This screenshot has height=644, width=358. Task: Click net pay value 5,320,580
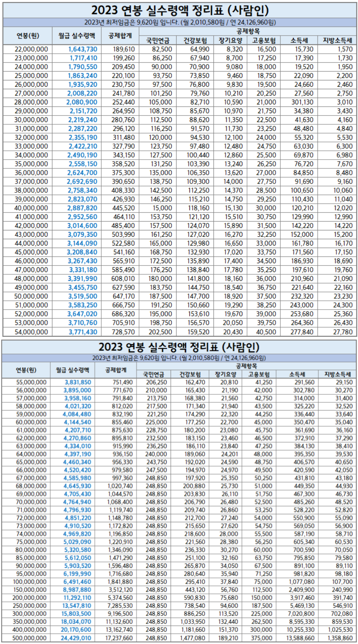(x=78, y=550)
